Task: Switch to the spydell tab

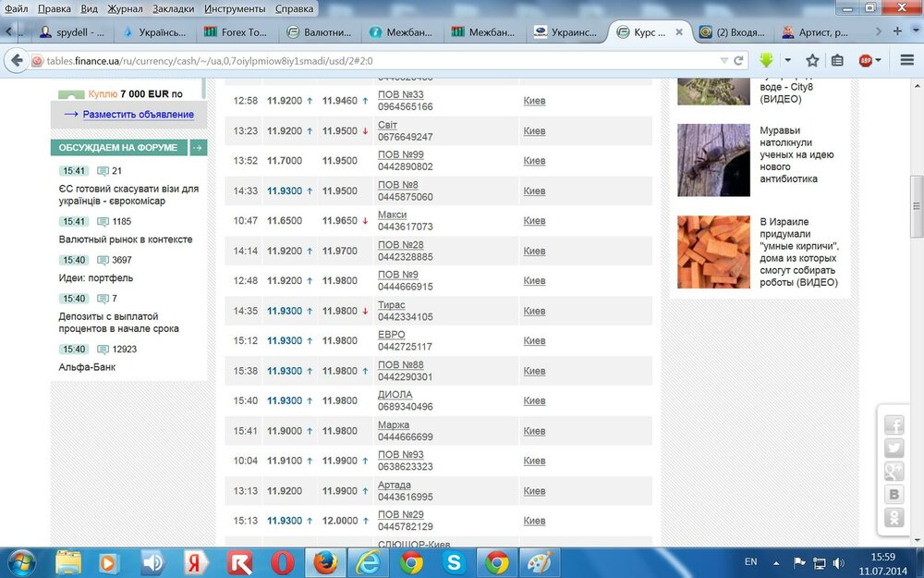Action: tap(72, 31)
